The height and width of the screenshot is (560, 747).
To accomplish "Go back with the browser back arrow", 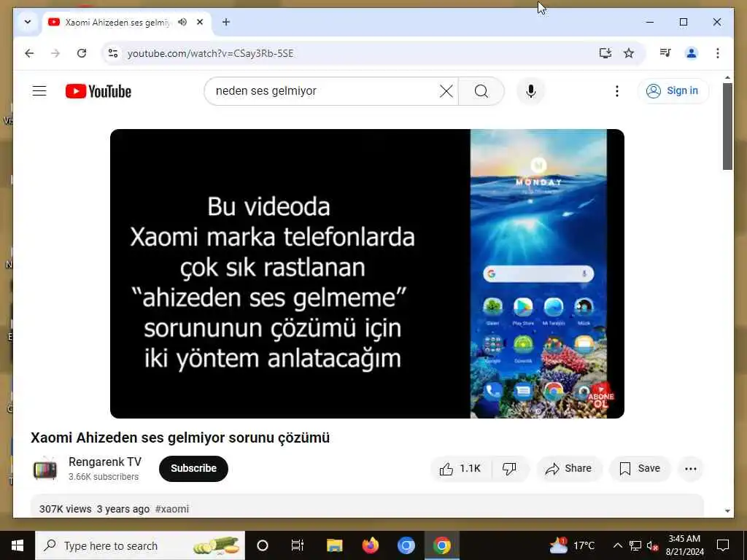I will pyautogui.click(x=29, y=53).
